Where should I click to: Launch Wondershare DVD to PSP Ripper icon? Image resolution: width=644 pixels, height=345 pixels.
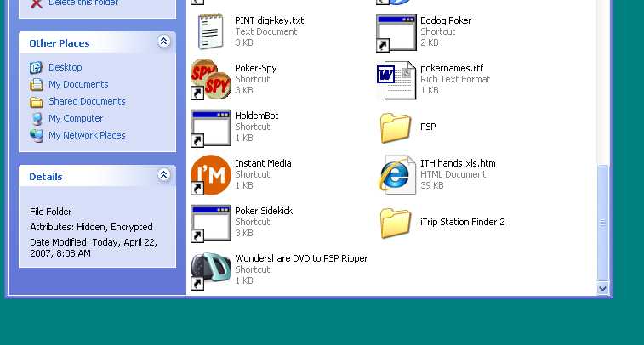[211, 271]
